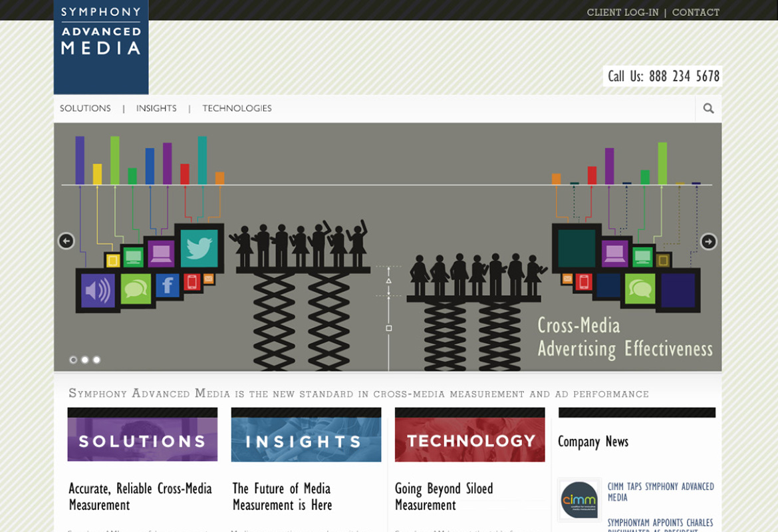
Task: Click 'Cross-Media Advertising Effectiveness' slide caption
Action: (x=625, y=337)
